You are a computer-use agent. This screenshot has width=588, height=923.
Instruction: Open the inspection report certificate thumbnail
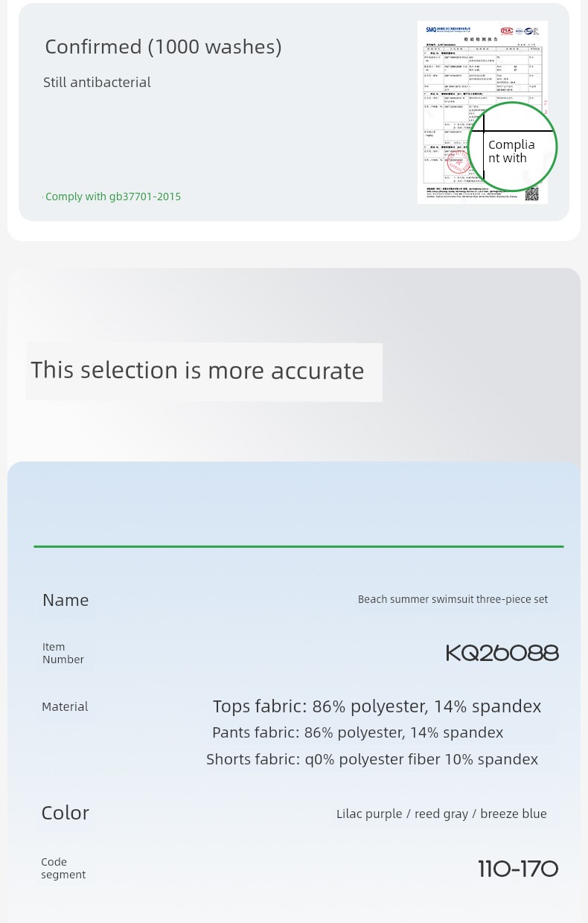[x=482, y=112]
